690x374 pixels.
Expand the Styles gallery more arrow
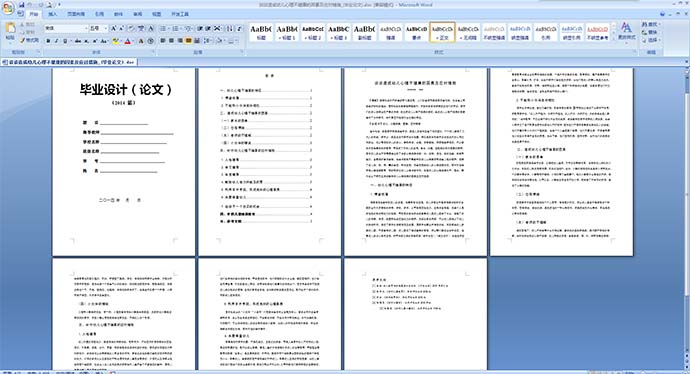click(613, 39)
